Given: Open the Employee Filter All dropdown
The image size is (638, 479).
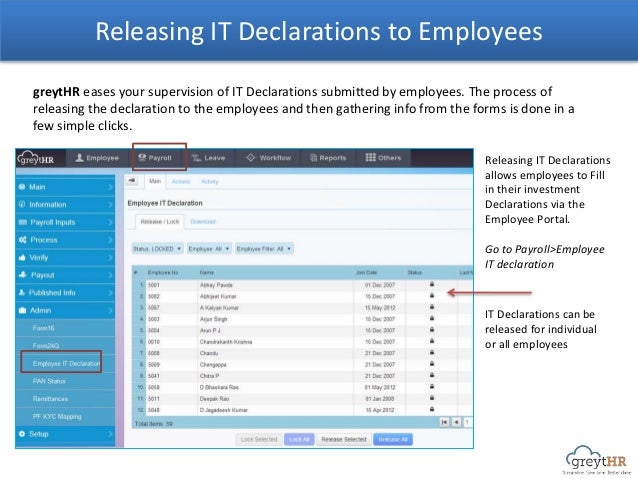Looking at the screenshot, I should (x=264, y=249).
